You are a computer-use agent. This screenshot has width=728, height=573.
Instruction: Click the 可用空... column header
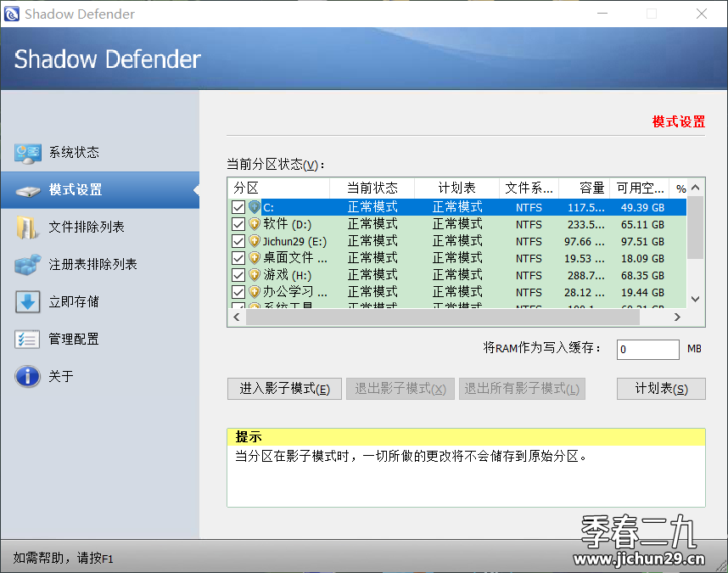(639, 188)
